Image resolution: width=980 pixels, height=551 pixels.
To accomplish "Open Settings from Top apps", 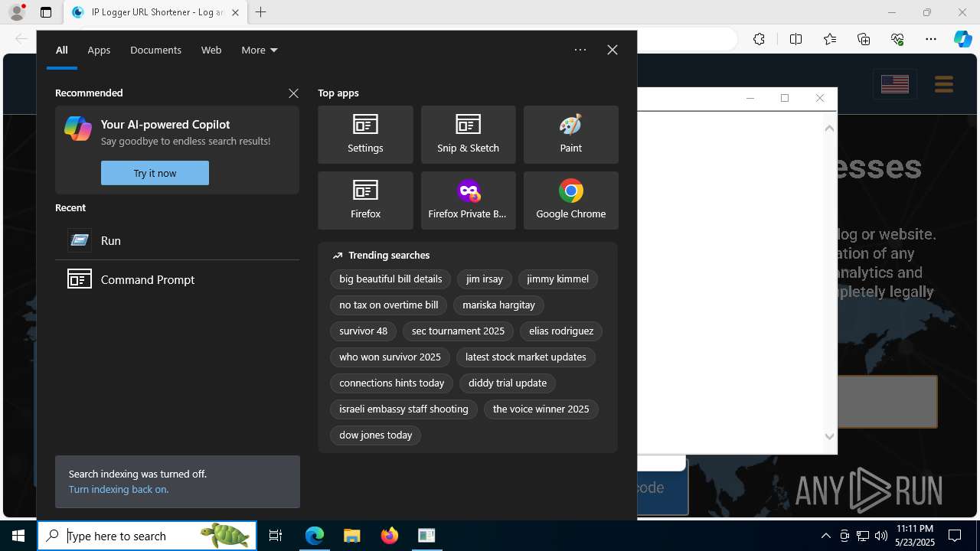I will click(365, 135).
